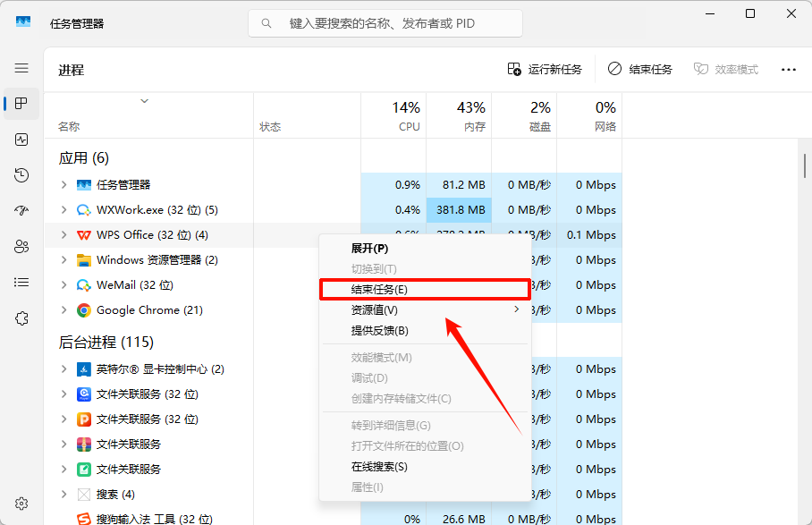The image size is (812, 525).
Task: View Startup apps in the sidebar
Action: pos(21,210)
